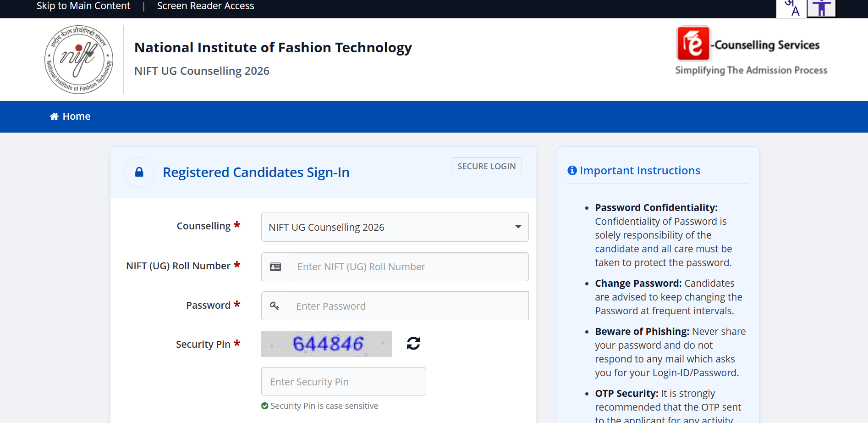Open the language switch icon
868x423 pixels.
tap(791, 8)
